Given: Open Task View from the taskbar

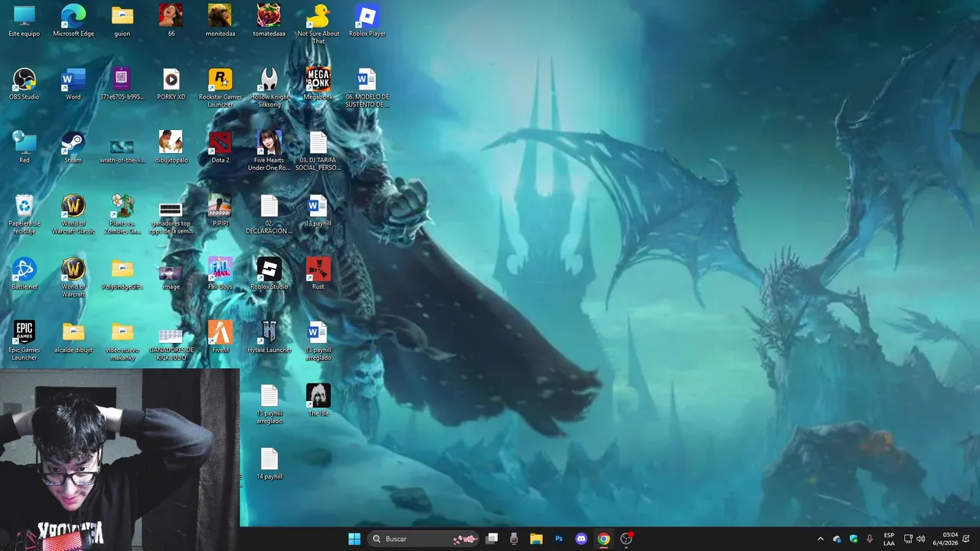Looking at the screenshot, I should coord(492,539).
